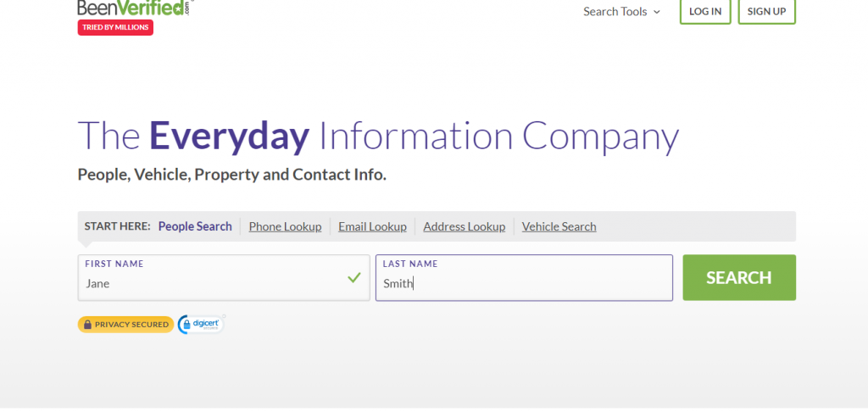Click the Search Tools menu label

point(615,12)
